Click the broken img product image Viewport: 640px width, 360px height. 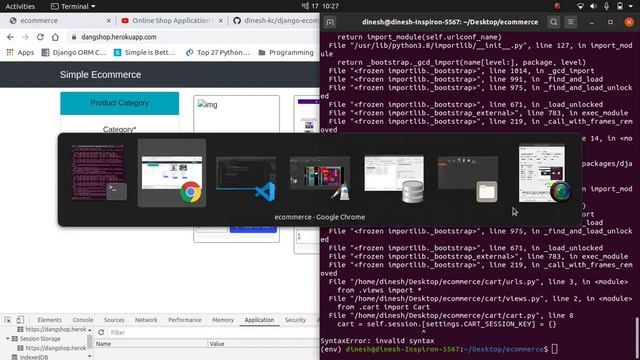[207, 104]
